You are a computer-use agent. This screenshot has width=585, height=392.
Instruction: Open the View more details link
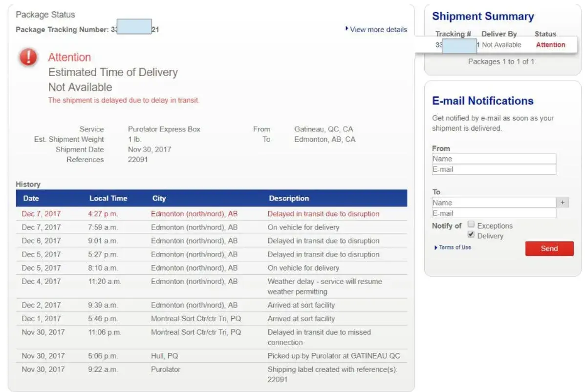point(378,30)
